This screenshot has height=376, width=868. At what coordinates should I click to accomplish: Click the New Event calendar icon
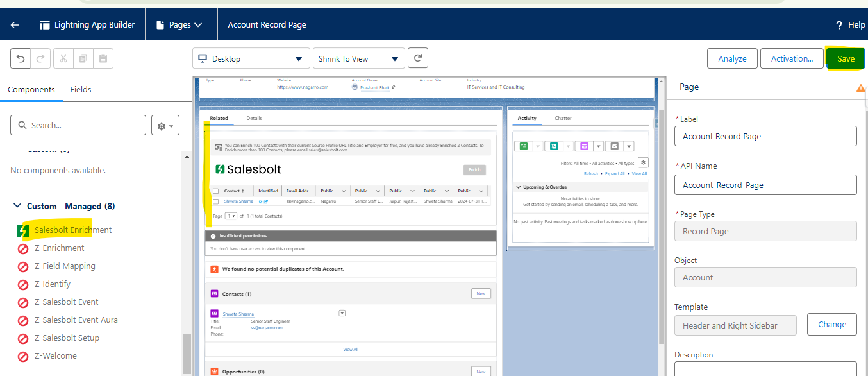584,146
